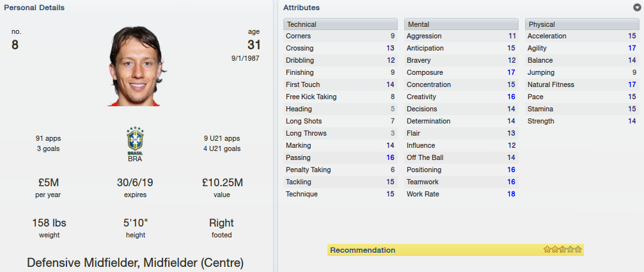
Task: Click the Mental attributes header
Action: click(461, 24)
